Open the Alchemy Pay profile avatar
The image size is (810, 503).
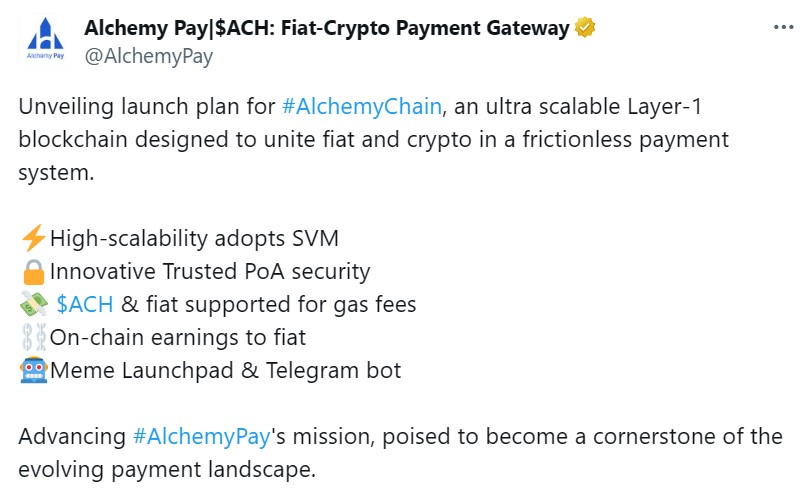45,40
